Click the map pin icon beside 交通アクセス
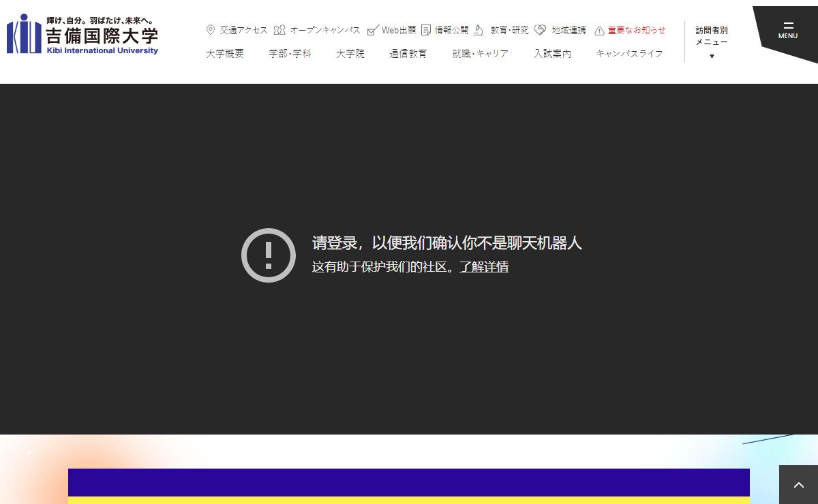 (211, 30)
